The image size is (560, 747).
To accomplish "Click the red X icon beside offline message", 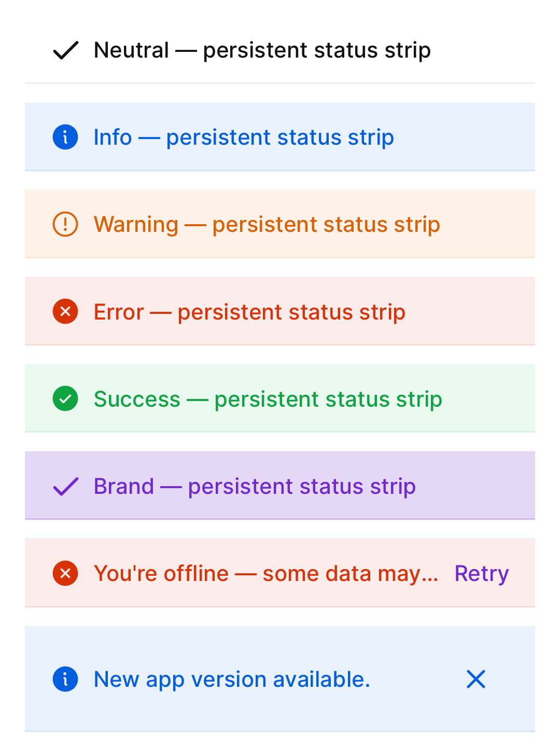I will [65, 573].
